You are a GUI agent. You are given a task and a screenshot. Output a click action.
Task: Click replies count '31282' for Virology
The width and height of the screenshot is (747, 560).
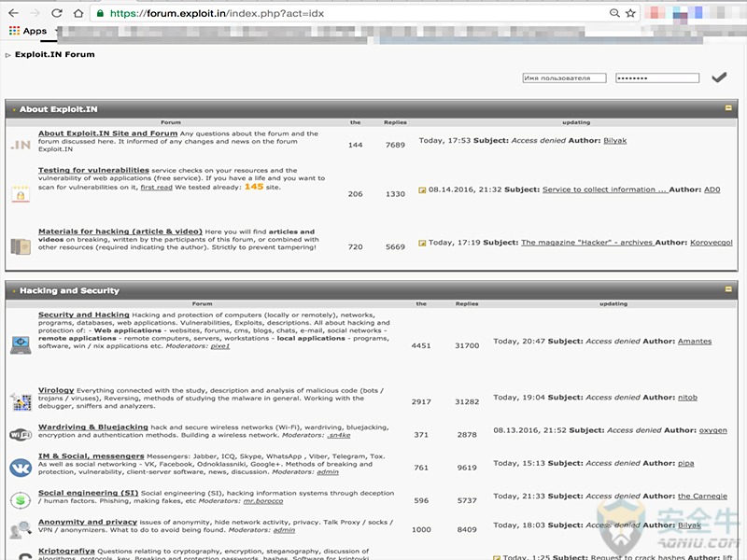point(467,402)
